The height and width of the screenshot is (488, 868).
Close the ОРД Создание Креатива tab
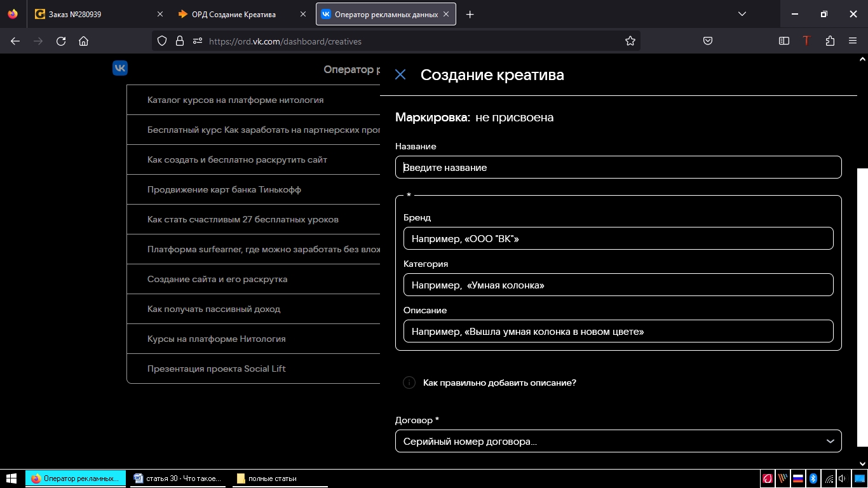tap(302, 14)
